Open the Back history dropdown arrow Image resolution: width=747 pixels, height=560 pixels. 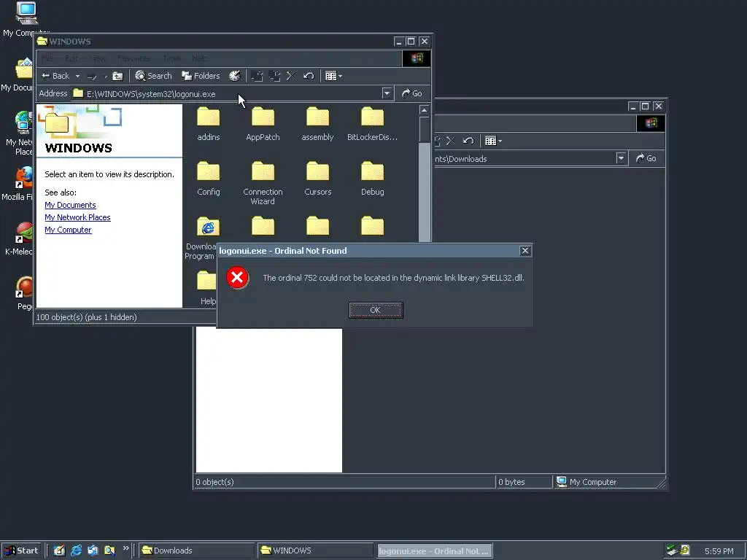(77, 76)
